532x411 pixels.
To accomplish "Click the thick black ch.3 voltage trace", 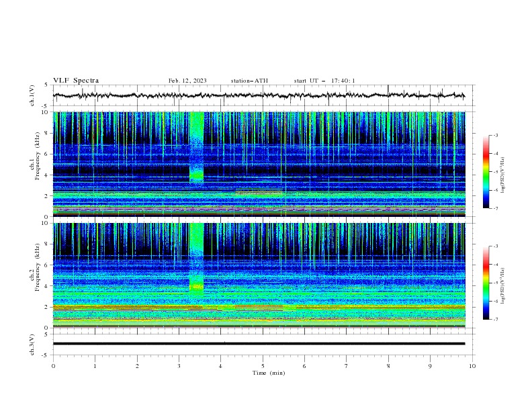I will pyautogui.click(x=259, y=344).
